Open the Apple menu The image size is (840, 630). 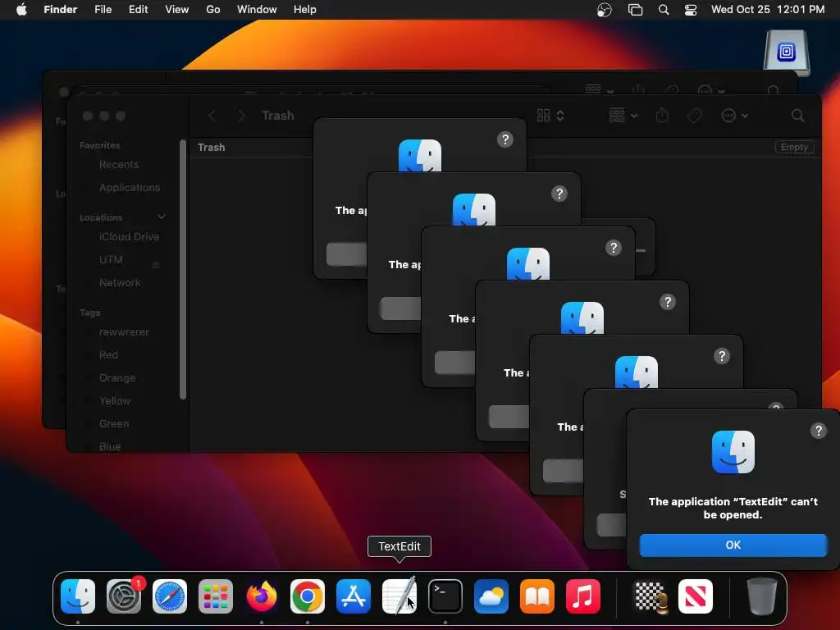[21, 10]
